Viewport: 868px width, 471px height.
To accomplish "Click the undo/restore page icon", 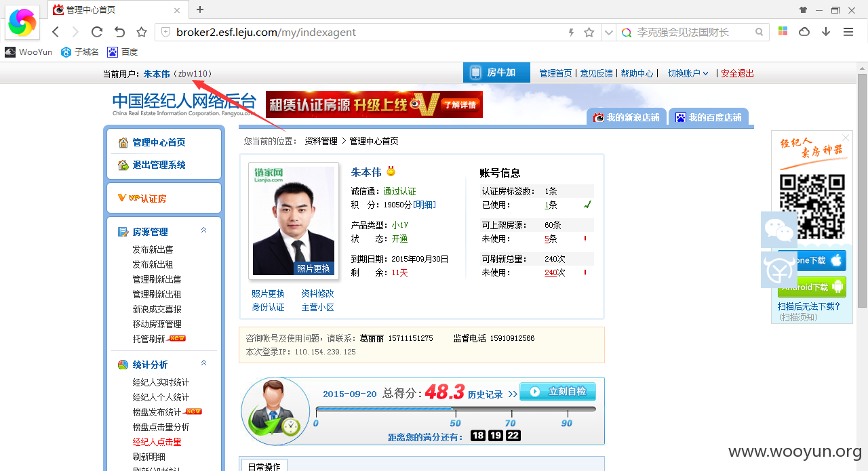I will pyautogui.click(x=119, y=32).
